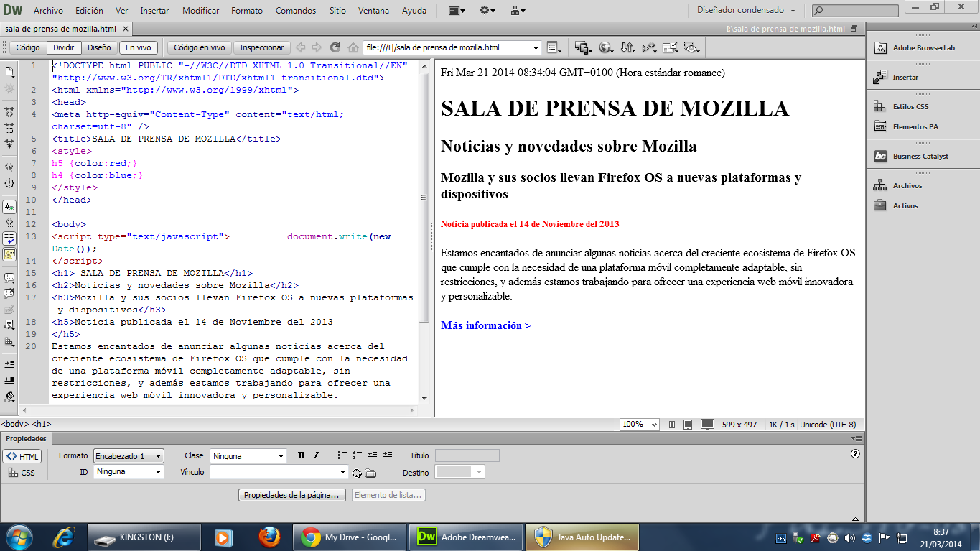
Task: Open the Multiscreen preview icon
Action: point(583,47)
